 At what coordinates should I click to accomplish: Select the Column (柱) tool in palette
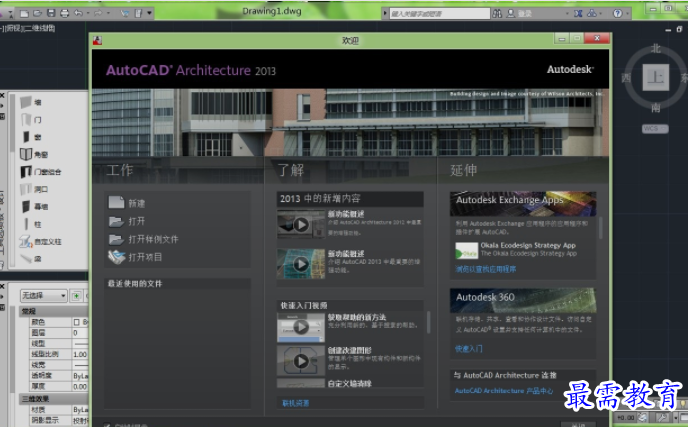tap(31, 224)
